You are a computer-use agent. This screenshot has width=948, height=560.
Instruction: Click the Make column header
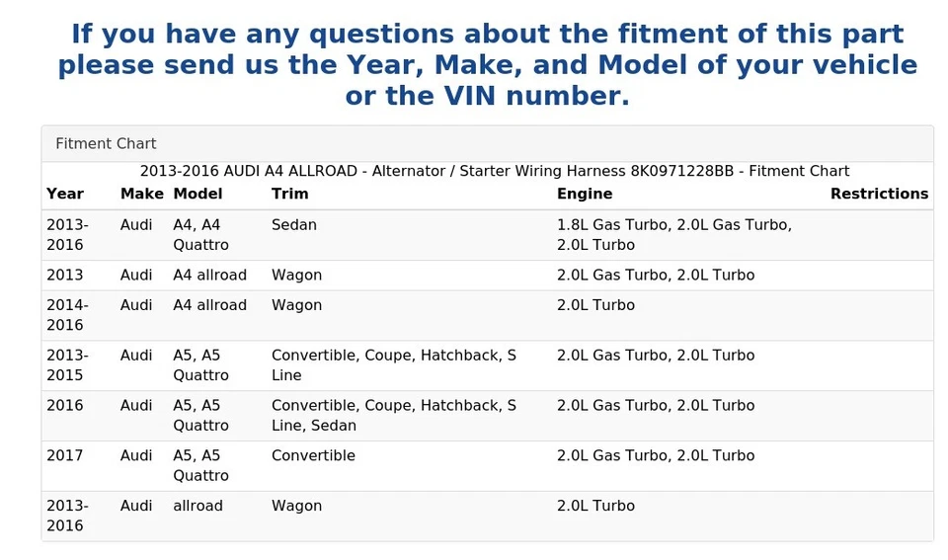pos(141,194)
